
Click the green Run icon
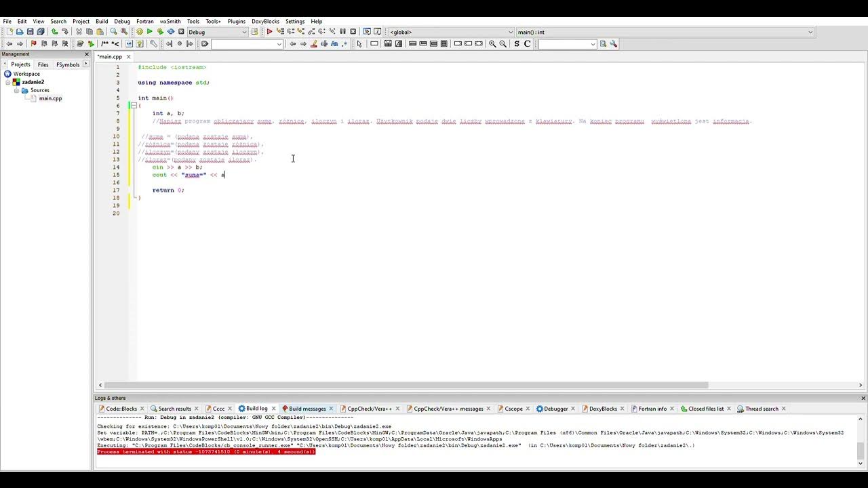click(150, 32)
